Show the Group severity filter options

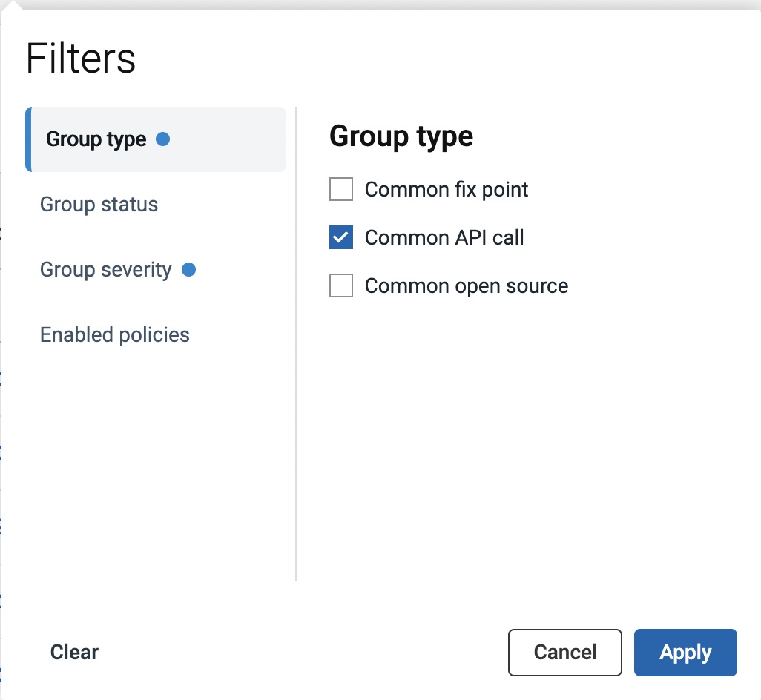click(106, 270)
